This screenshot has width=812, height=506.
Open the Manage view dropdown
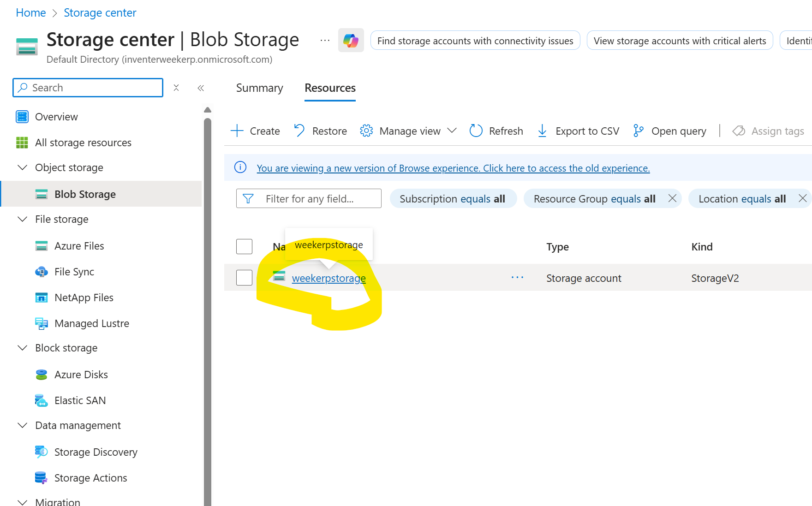click(x=409, y=131)
